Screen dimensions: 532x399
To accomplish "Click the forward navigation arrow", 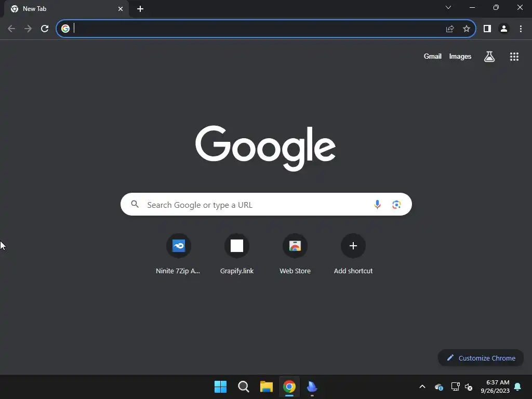I will pyautogui.click(x=28, y=29).
